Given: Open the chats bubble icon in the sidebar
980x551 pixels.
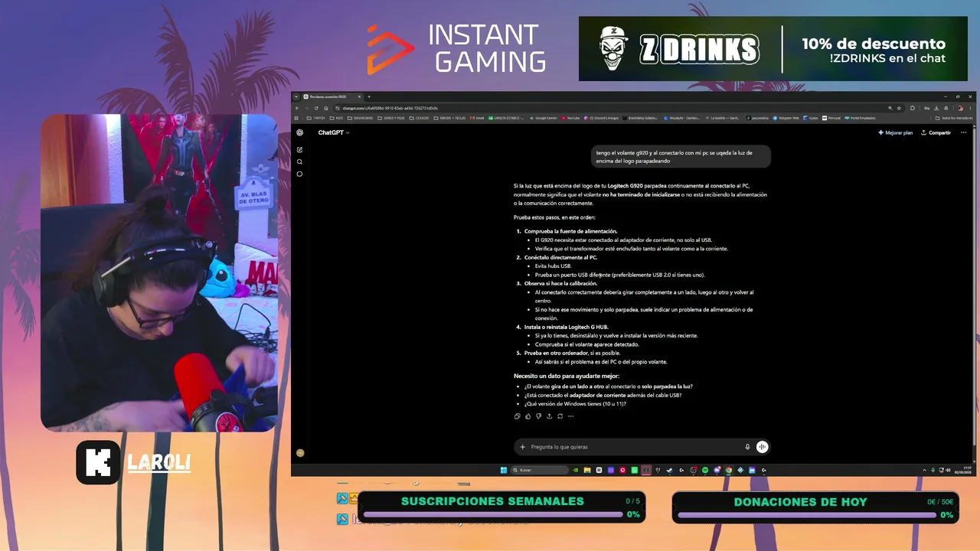Looking at the screenshot, I should tap(300, 174).
